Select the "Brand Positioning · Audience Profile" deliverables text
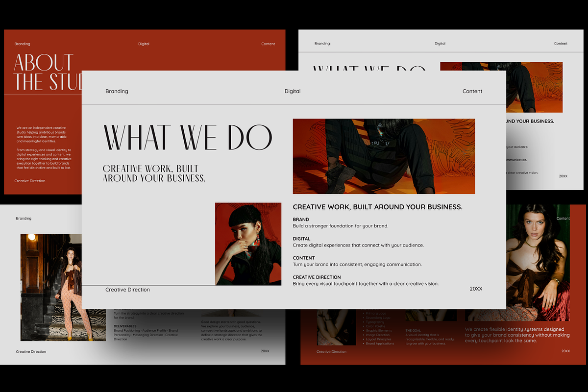 click(x=146, y=335)
